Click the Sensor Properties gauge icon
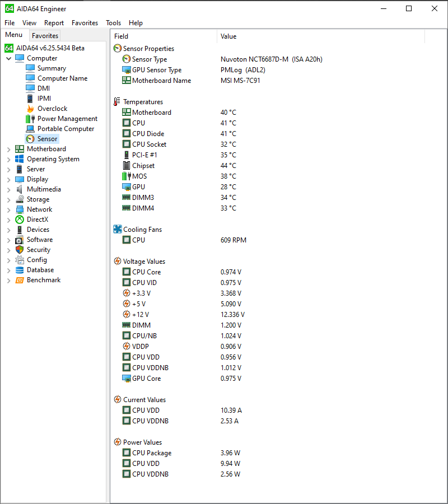The image size is (448, 504). (x=118, y=49)
